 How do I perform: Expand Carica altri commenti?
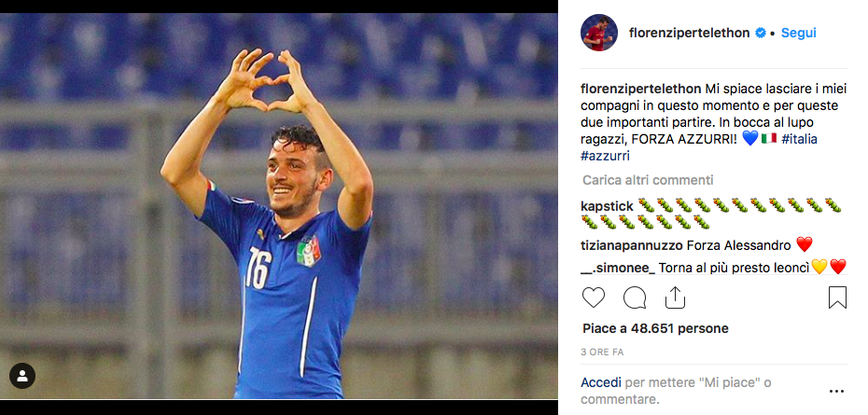(x=648, y=180)
